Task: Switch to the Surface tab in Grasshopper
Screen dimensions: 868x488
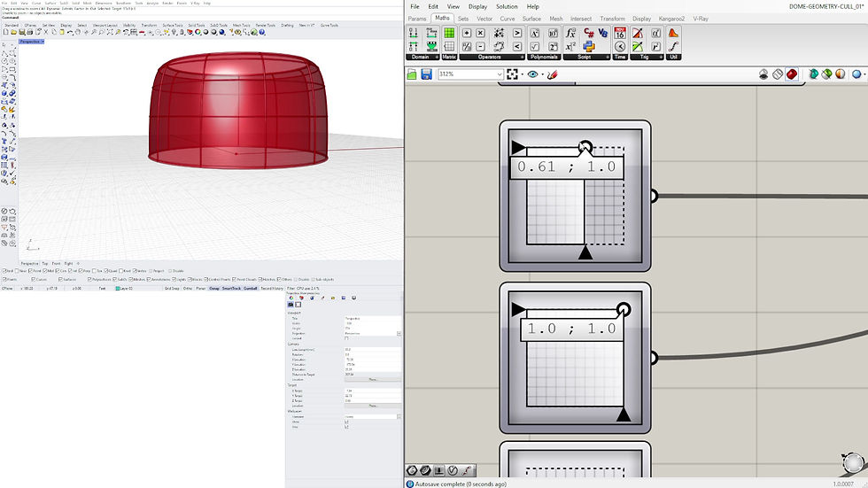Action: click(531, 19)
